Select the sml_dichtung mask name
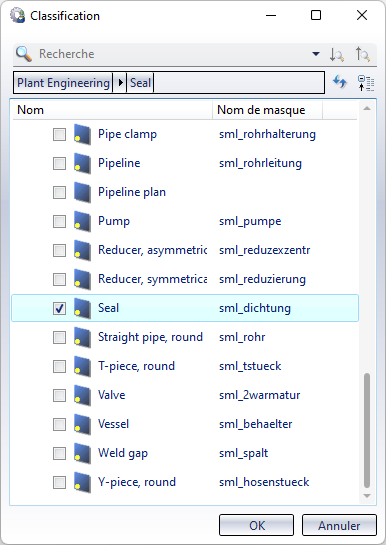Viewport: 386px width, 545px height. 255,308
